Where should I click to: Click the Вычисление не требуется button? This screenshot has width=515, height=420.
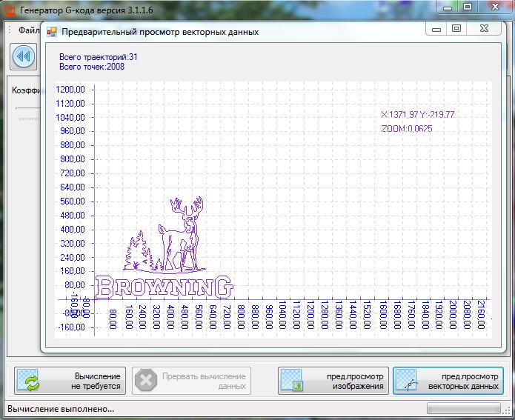tap(70, 381)
